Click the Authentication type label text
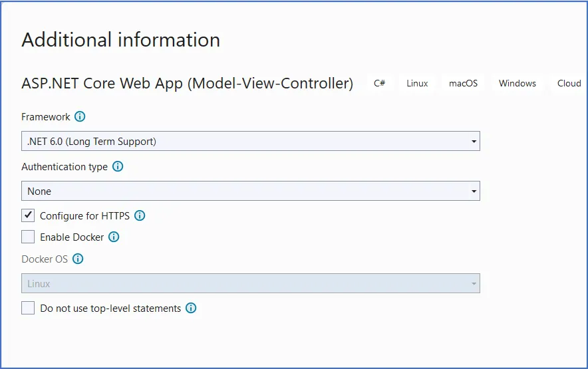 (65, 166)
